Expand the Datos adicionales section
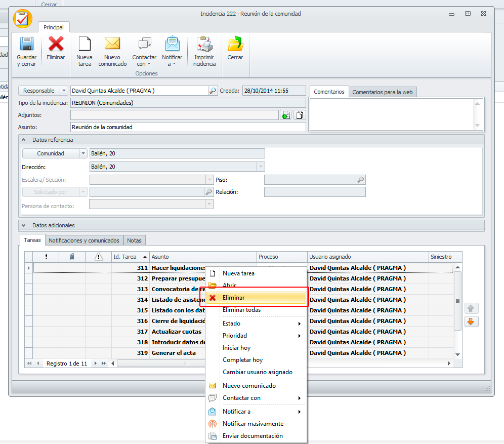Viewport: 504px width, 444px height. 24,225
